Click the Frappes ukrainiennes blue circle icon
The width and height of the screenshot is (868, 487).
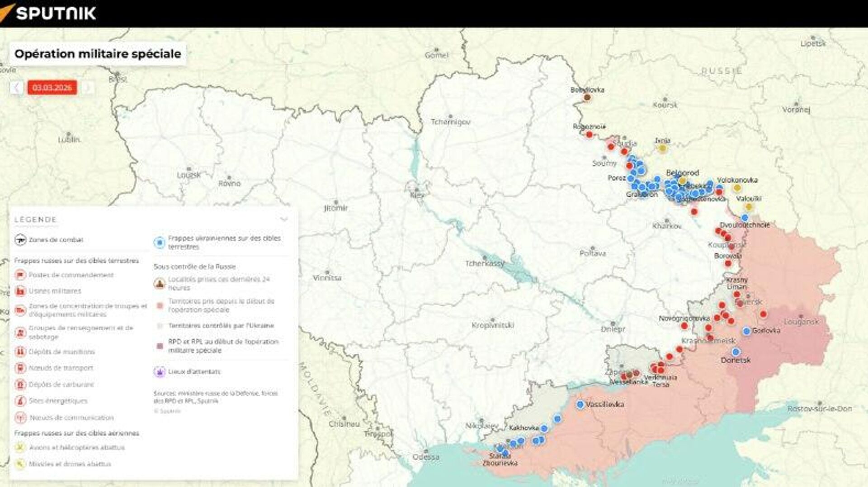(159, 243)
